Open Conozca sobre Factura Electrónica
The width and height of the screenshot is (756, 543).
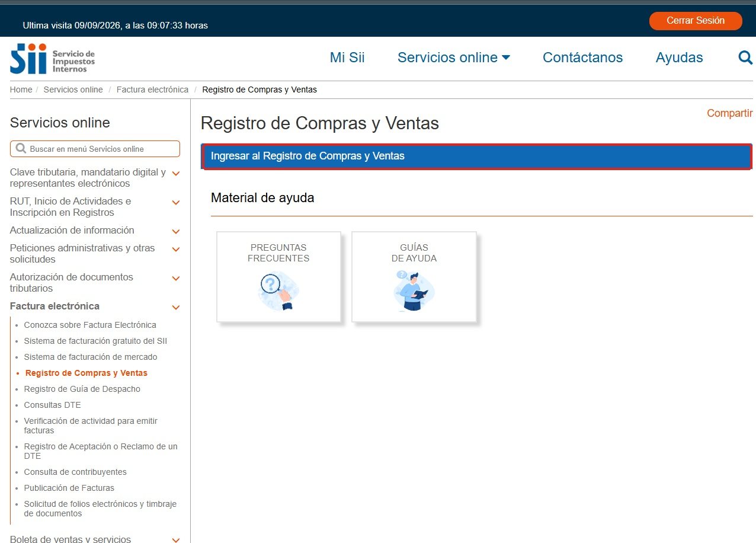point(90,325)
